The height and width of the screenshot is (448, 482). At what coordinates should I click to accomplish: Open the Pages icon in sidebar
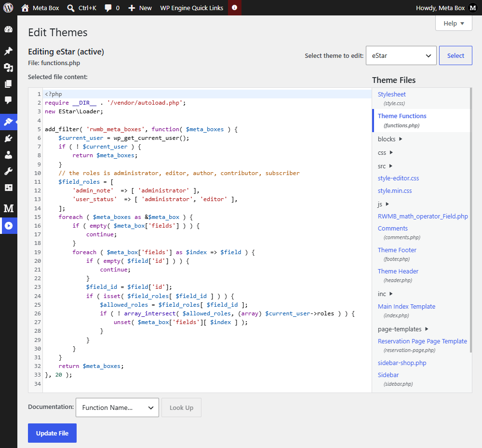(8, 84)
